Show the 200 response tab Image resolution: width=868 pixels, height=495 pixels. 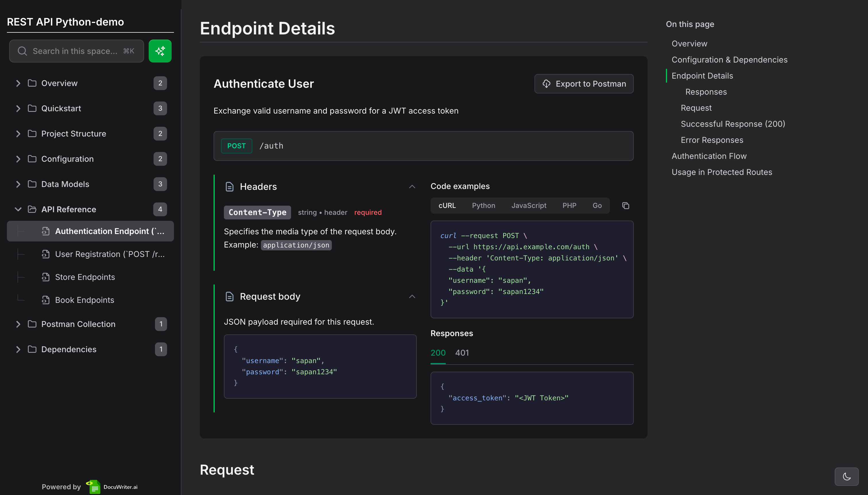[438, 353]
